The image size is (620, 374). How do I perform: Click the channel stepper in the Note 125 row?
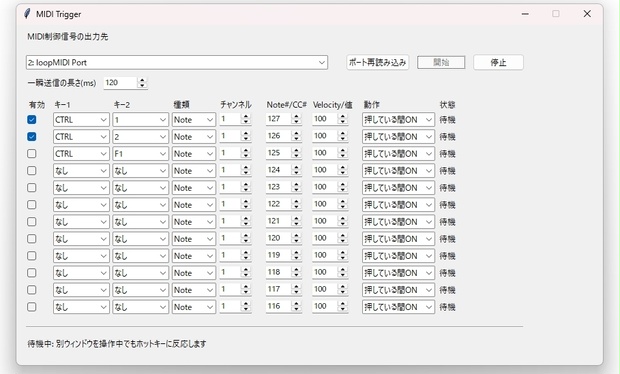[x=246, y=153]
